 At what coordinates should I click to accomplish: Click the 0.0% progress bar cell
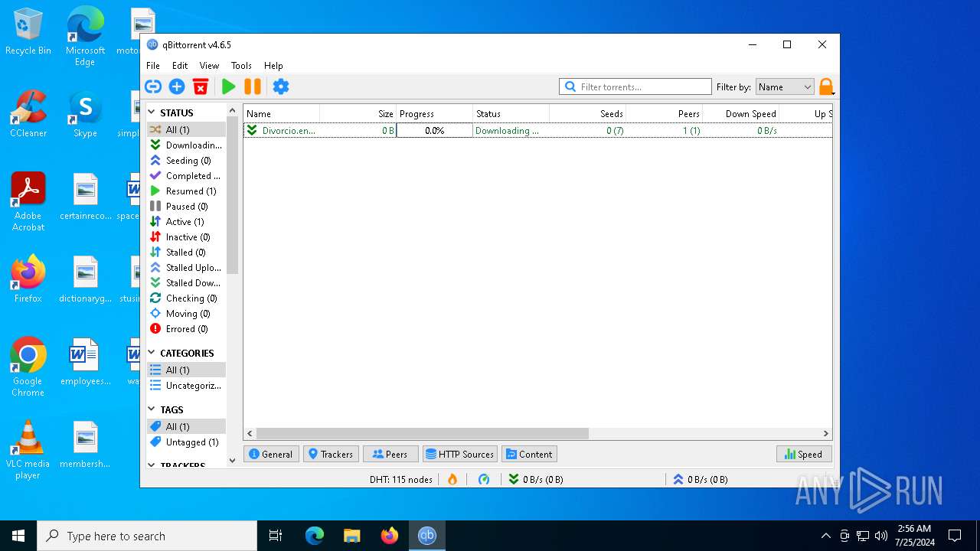coord(434,131)
